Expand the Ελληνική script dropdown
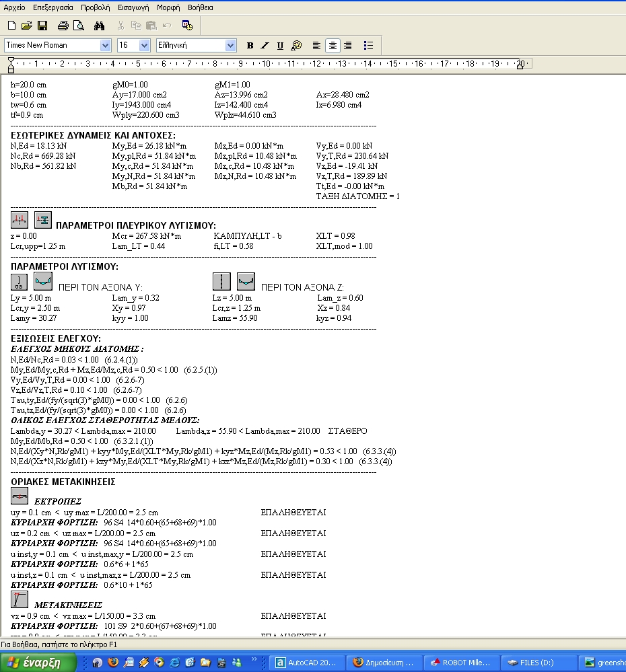Image resolution: width=626 pixels, height=672 pixels. coord(231,46)
